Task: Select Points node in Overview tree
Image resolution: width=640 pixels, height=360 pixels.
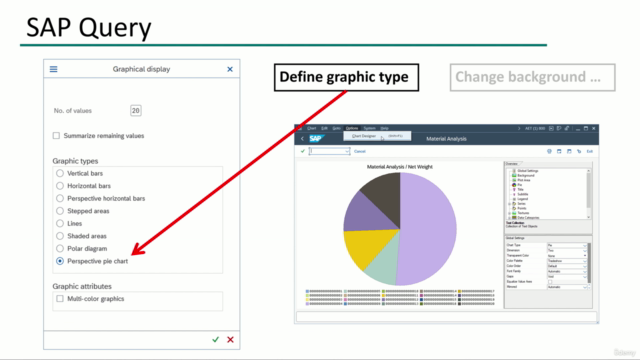Action: click(521, 208)
